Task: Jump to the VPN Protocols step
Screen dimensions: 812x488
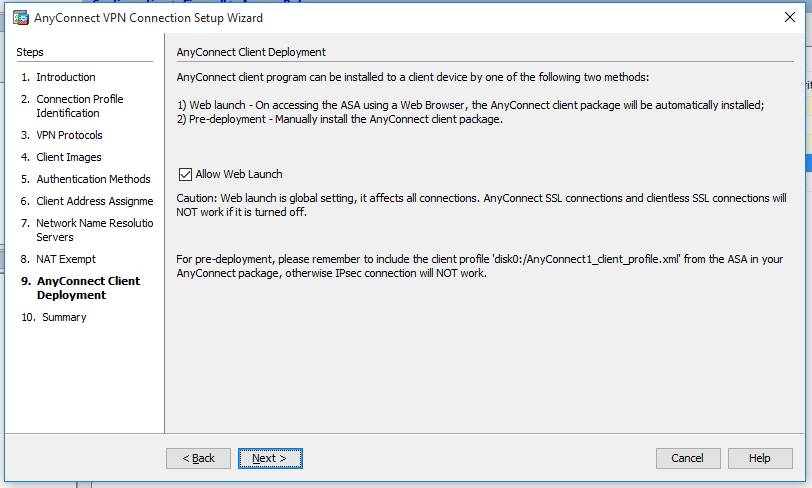Action: coord(69,135)
